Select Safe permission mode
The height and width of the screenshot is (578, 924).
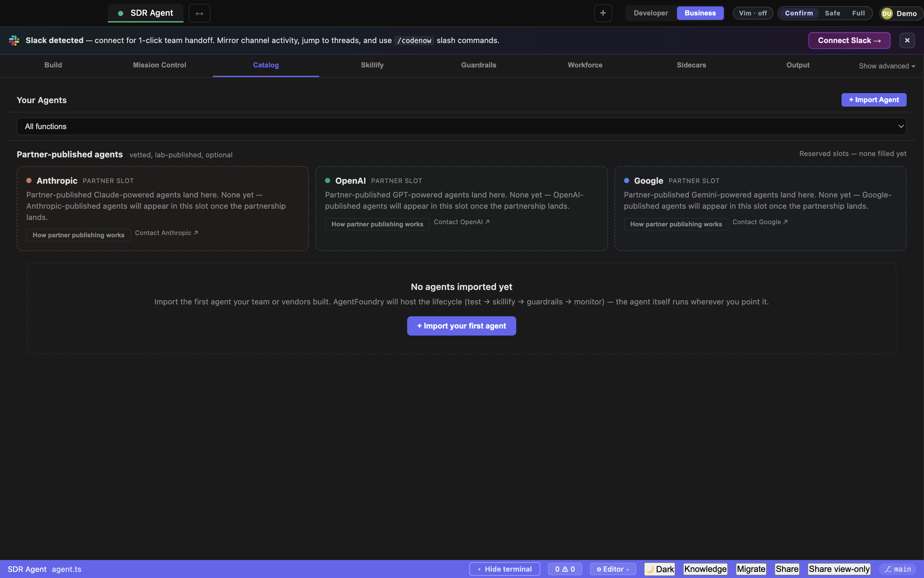click(832, 13)
